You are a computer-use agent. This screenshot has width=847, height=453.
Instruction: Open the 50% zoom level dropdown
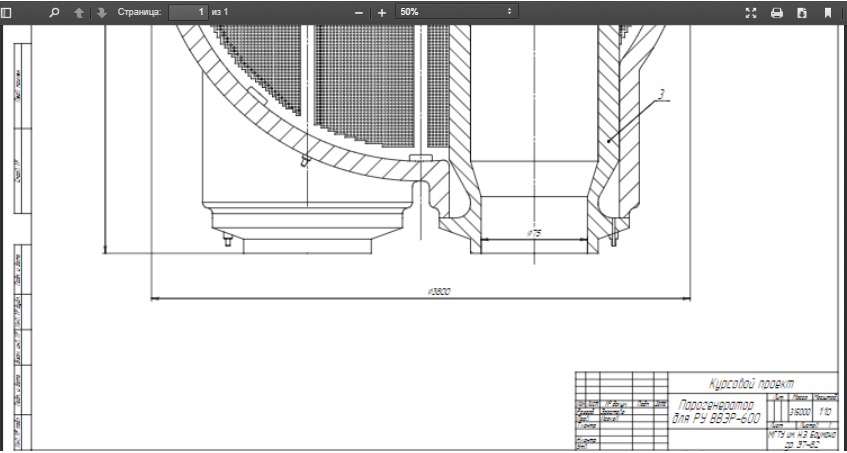click(457, 12)
